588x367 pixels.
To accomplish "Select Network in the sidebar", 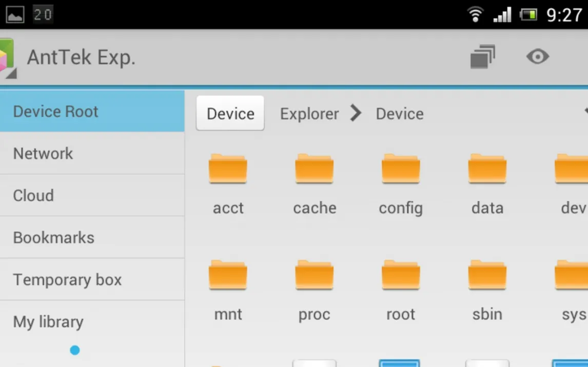I will 92,153.
